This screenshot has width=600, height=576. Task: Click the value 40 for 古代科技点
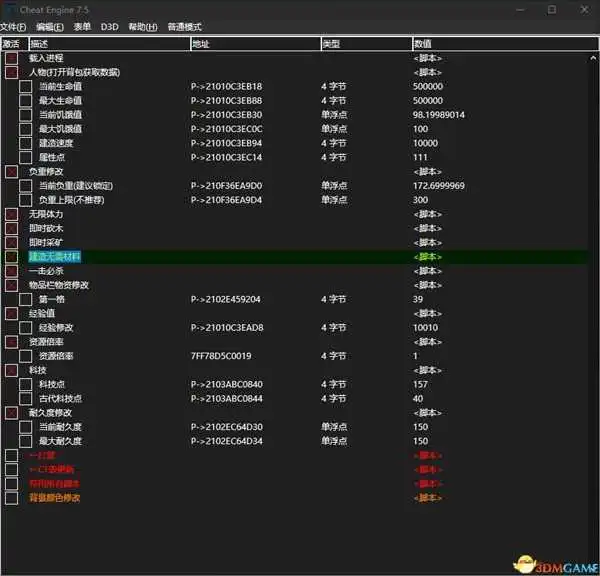coord(418,398)
